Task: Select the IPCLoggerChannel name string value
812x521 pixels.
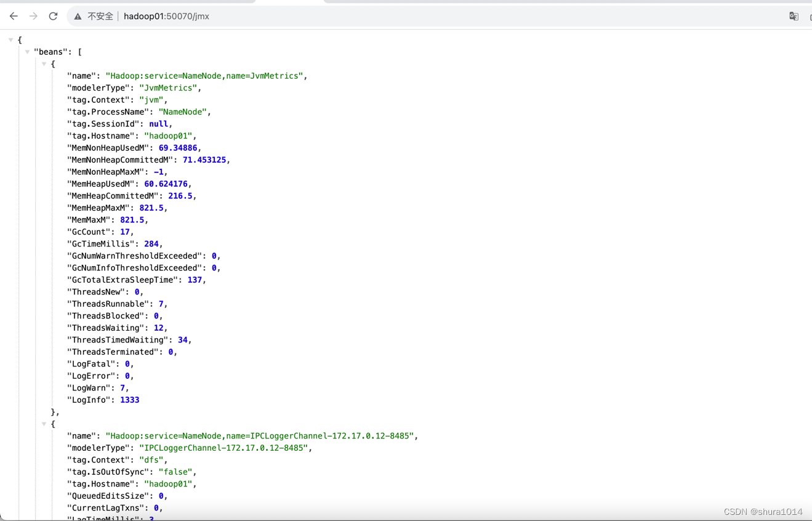Action: 259,436
